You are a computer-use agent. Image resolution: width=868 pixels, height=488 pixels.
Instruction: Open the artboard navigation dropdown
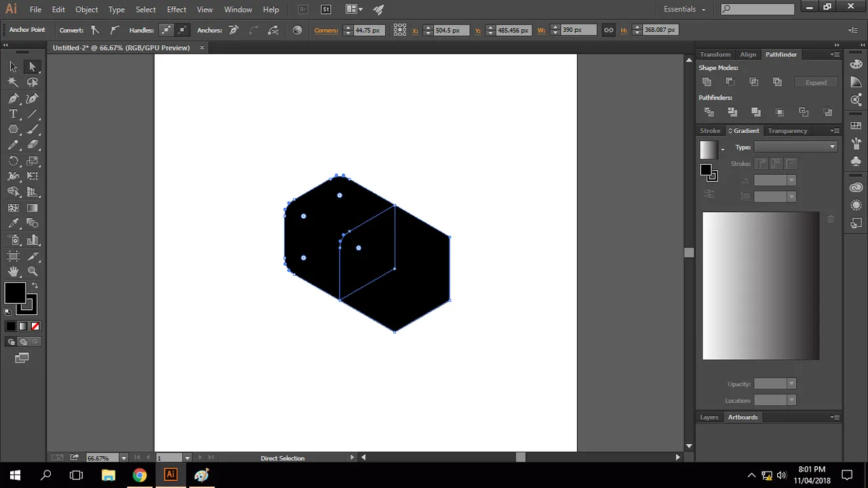click(x=187, y=458)
